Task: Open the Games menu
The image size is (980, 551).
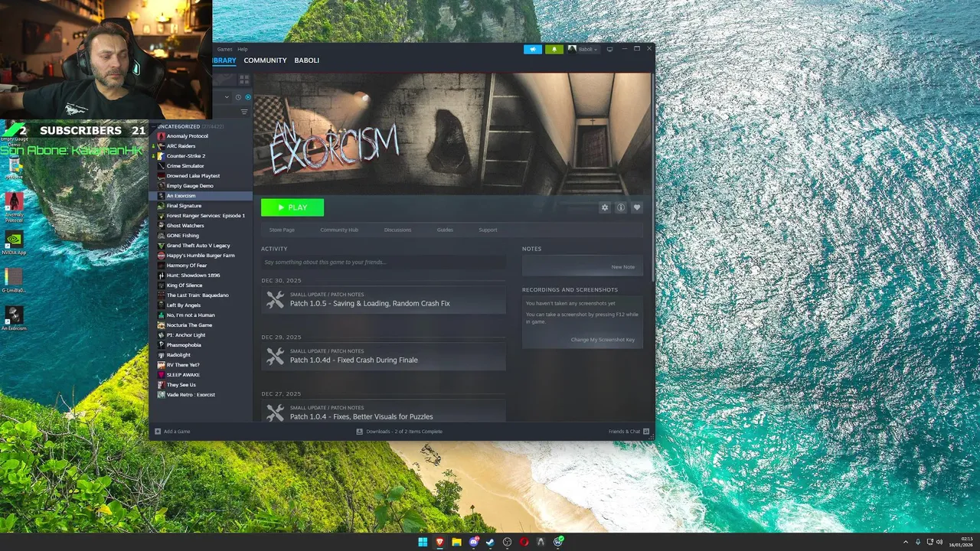Action: (x=224, y=49)
